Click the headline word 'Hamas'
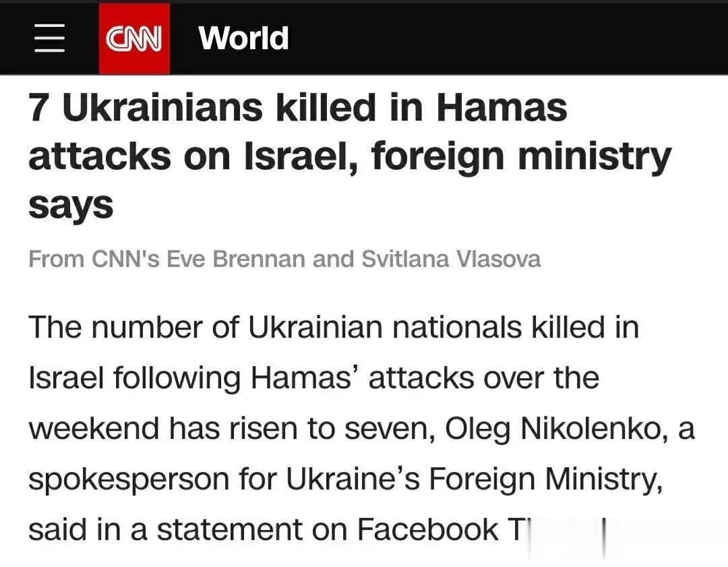 (x=502, y=107)
